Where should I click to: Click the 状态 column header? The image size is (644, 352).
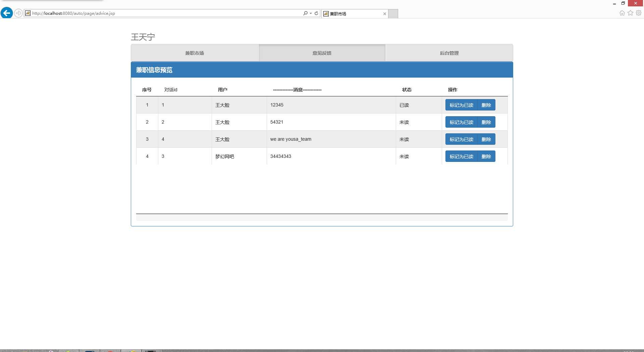pyautogui.click(x=407, y=90)
